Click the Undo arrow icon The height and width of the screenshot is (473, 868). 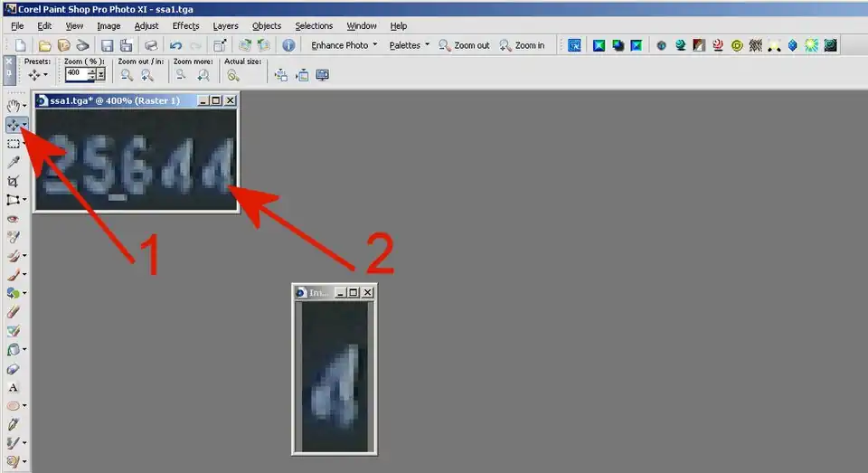coord(175,45)
